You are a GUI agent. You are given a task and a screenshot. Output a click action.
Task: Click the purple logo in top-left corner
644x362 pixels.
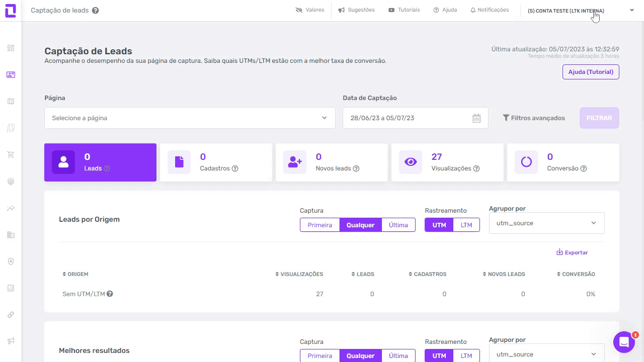(x=11, y=11)
